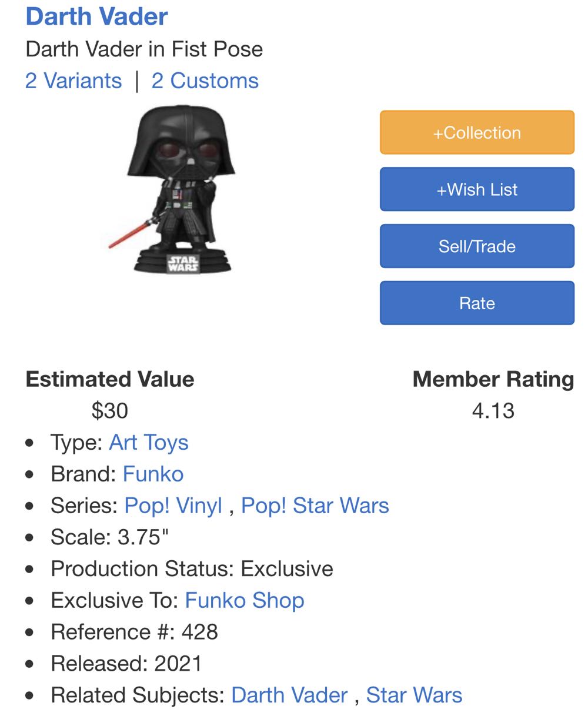Open the Darth Vader related subject link
Viewport: 588px width, 716px height.
click(x=290, y=695)
